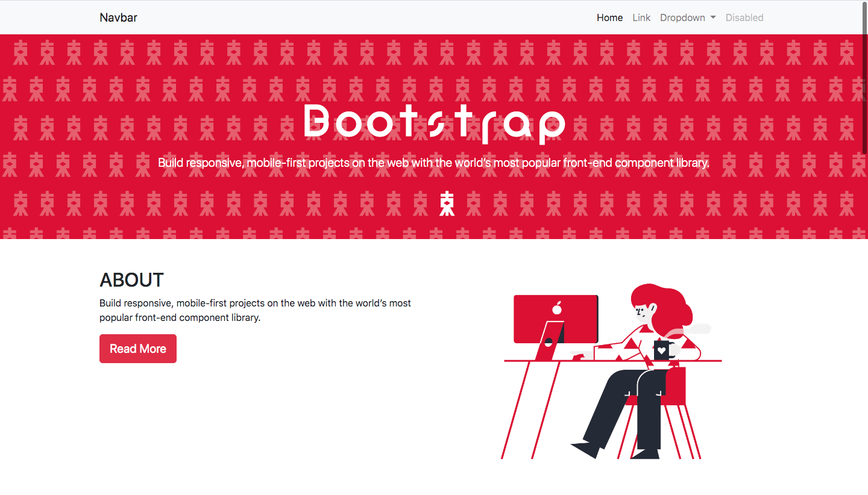Viewport: 868px width, 495px height.
Task: Click the white hero tagline text
Action: pyautogui.click(x=433, y=163)
